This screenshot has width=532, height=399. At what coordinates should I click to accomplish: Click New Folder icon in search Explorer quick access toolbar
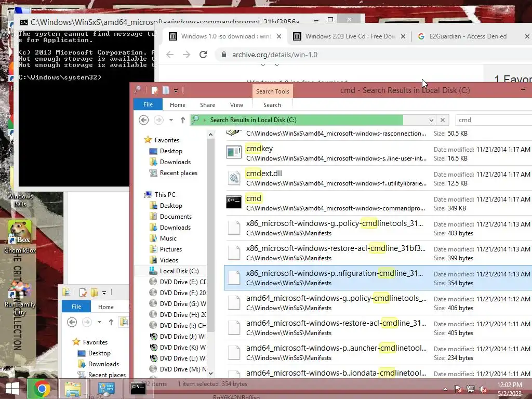pyautogui.click(x=166, y=90)
